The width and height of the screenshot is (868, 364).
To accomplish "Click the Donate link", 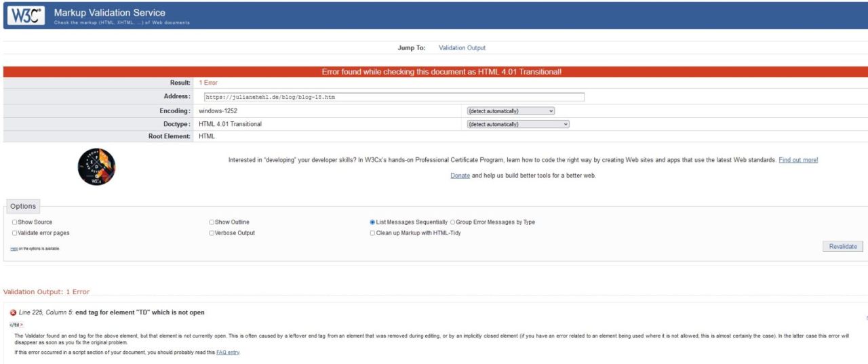I will pyautogui.click(x=460, y=176).
